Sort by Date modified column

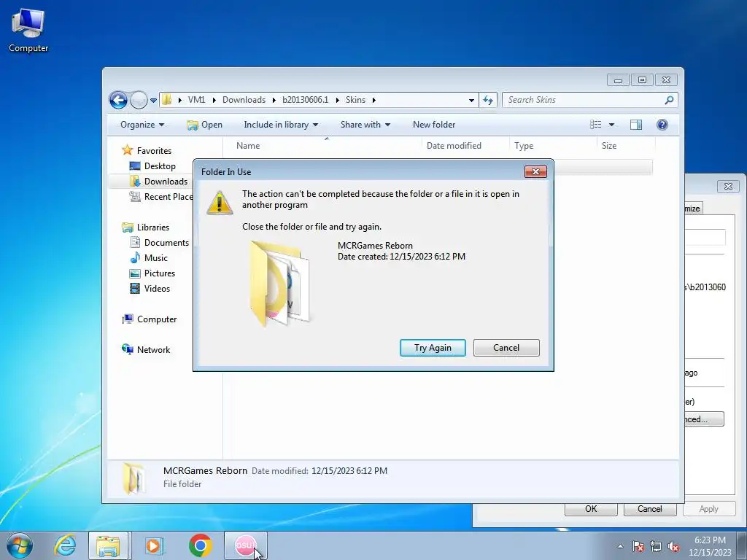[465, 146]
